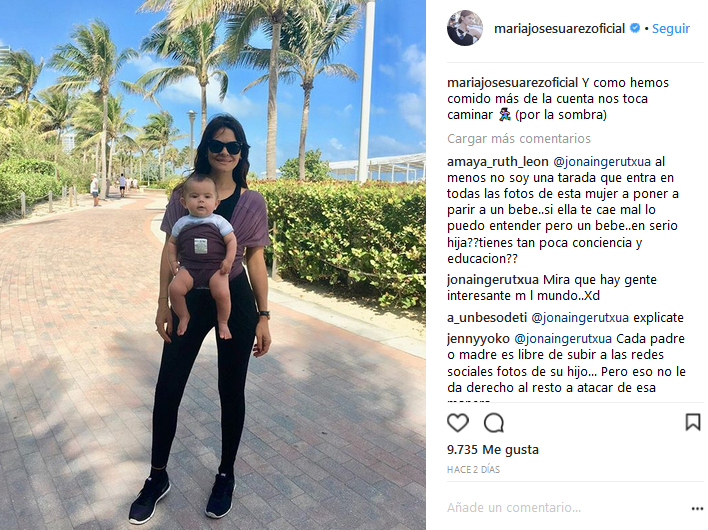This screenshot has width=708, height=530.
Task: Open amaya_ruth_leon commenter profile
Action: click(498, 162)
